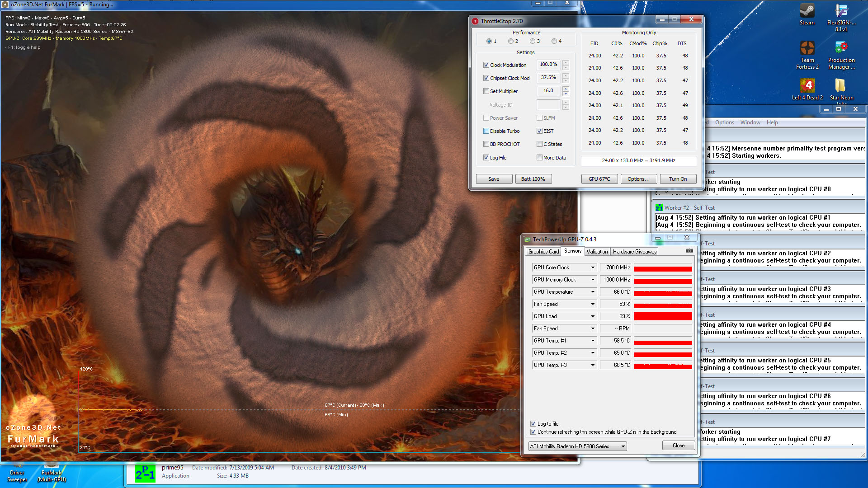Screen dimensions: 868x488
Task: Open the Help menu in Prime95
Action: [772, 122]
